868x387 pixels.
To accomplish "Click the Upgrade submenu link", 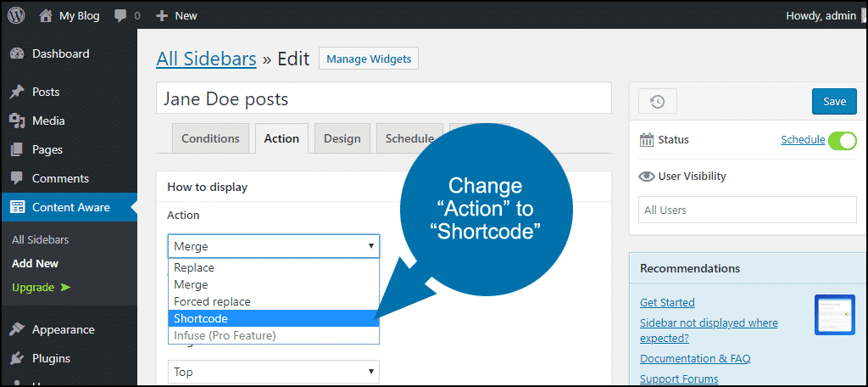I will tap(33, 287).
